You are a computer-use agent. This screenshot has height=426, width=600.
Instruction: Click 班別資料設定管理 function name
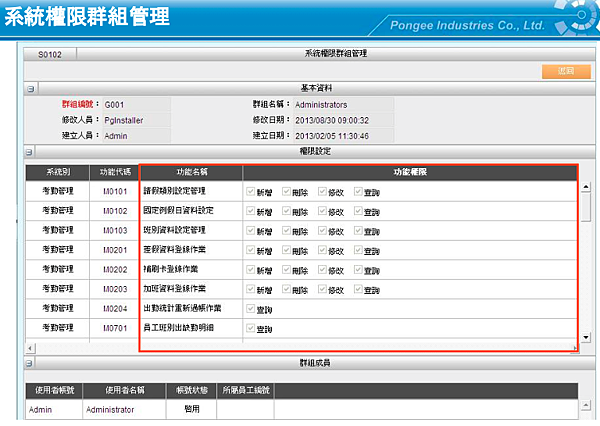174,230
